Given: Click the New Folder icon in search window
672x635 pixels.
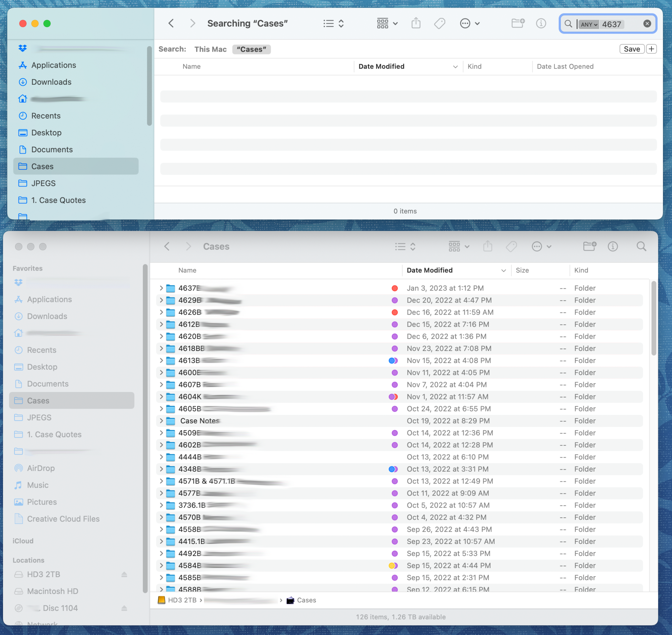Looking at the screenshot, I should coord(517,23).
